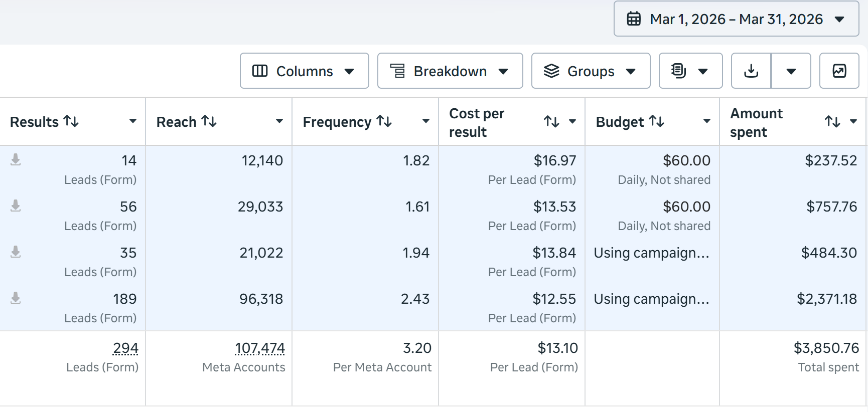868x412 pixels.
Task: Open the Frequency column menu arrow
Action: (x=426, y=121)
